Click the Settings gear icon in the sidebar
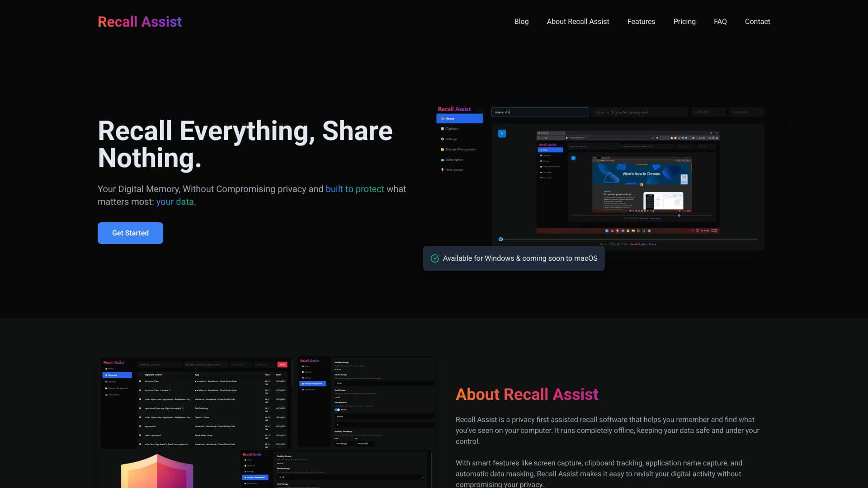 [442, 139]
